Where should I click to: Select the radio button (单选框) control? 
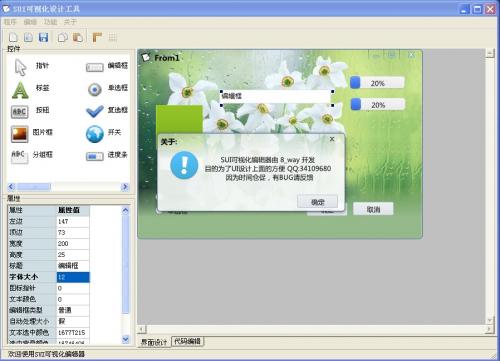[x=95, y=89]
